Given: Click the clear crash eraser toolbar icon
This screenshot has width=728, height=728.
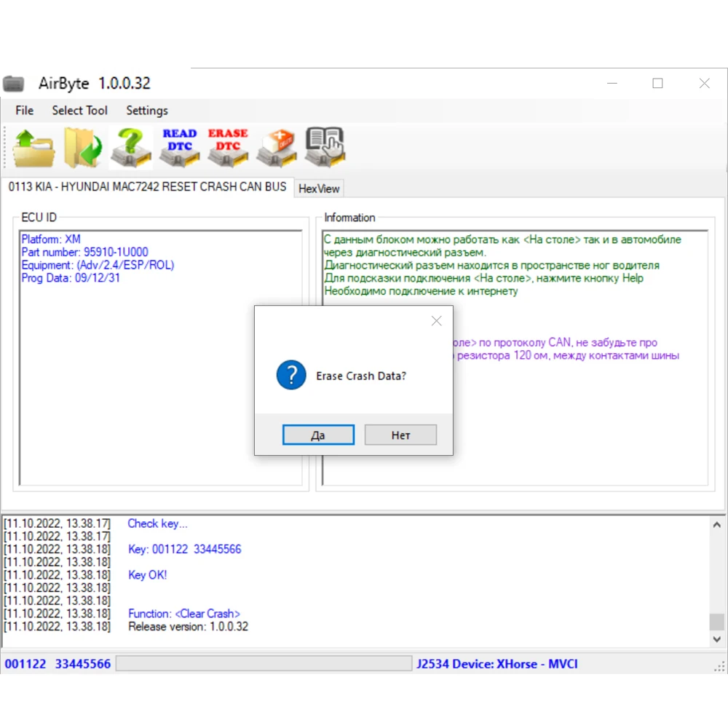Looking at the screenshot, I should [x=277, y=148].
